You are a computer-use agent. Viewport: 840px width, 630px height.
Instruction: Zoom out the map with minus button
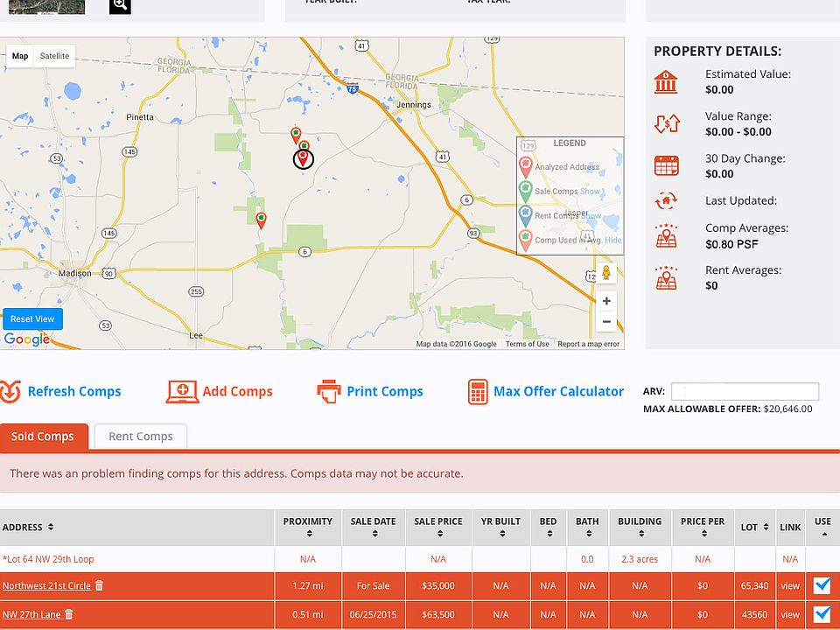tap(606, 321)
